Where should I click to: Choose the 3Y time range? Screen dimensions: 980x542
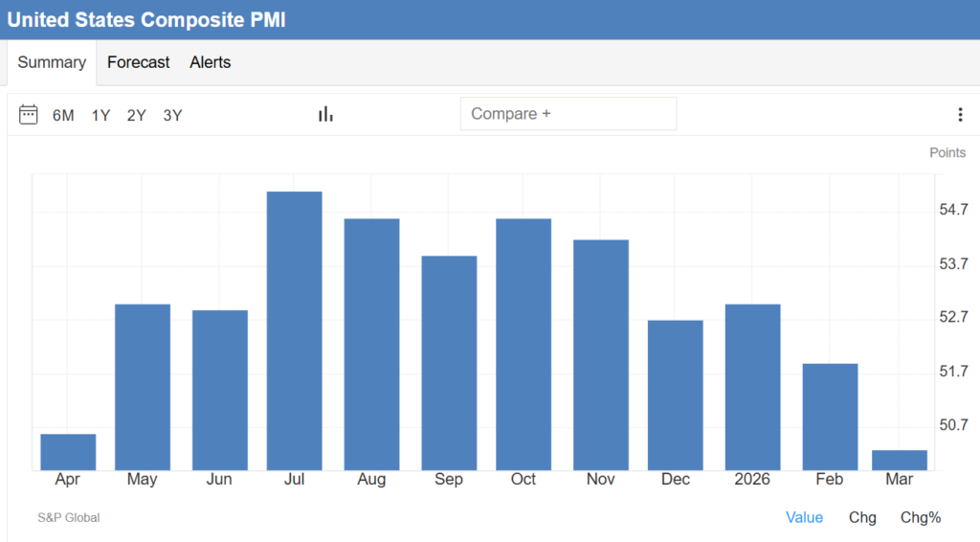[172, 115]
